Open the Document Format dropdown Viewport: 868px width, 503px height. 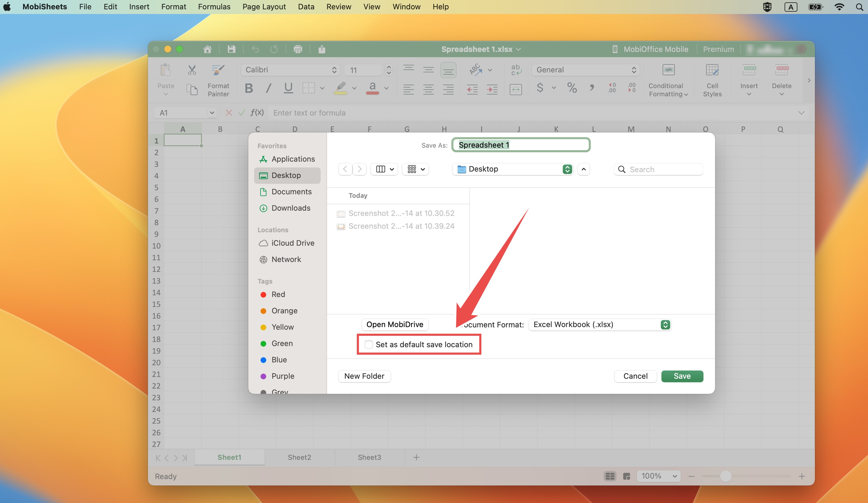(x=600, y=324)
